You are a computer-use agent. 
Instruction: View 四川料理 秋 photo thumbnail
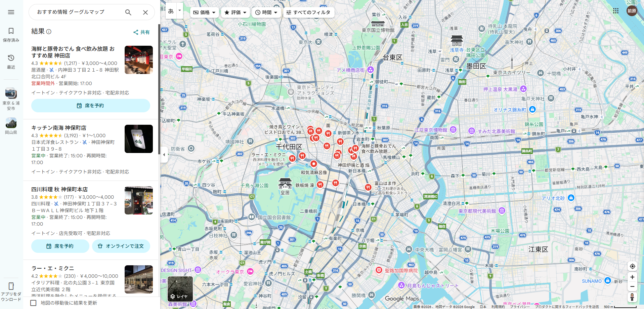coord(139,200)
